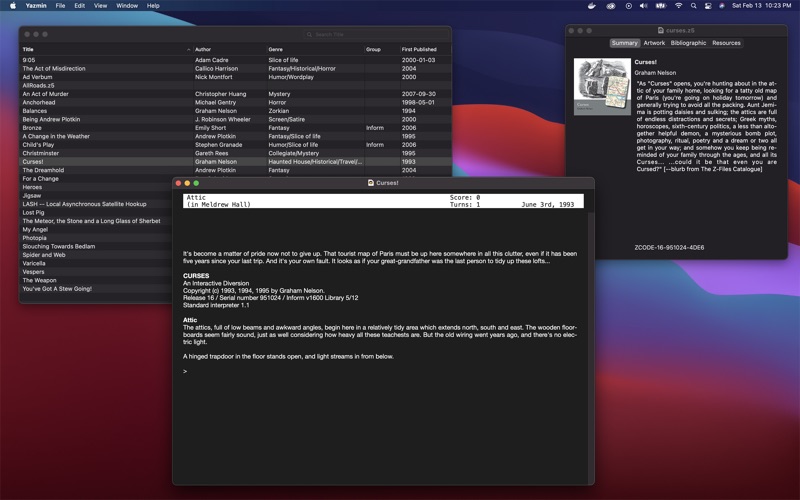
Task: Click the Curses! cover art thumbnail
Action: (x=602, y=86)
